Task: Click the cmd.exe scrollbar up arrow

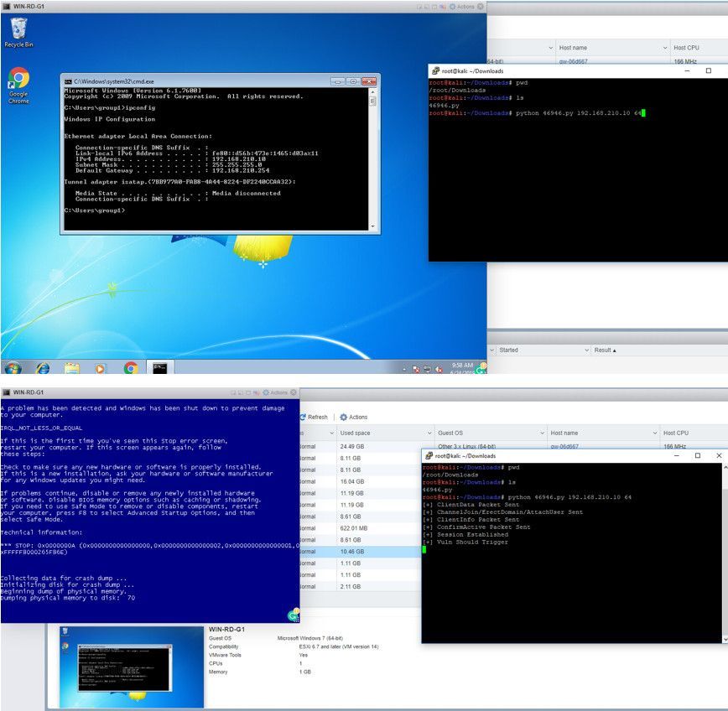Action: [372, 92]
